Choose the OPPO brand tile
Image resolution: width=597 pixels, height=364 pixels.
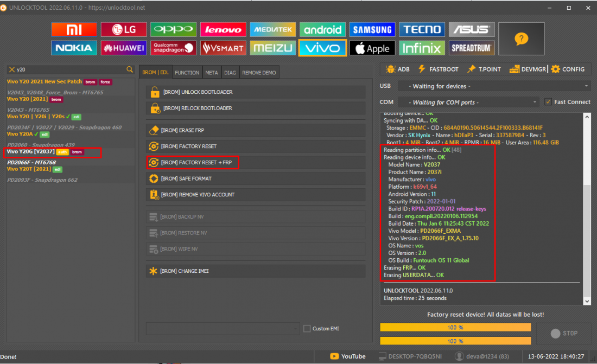173,29
